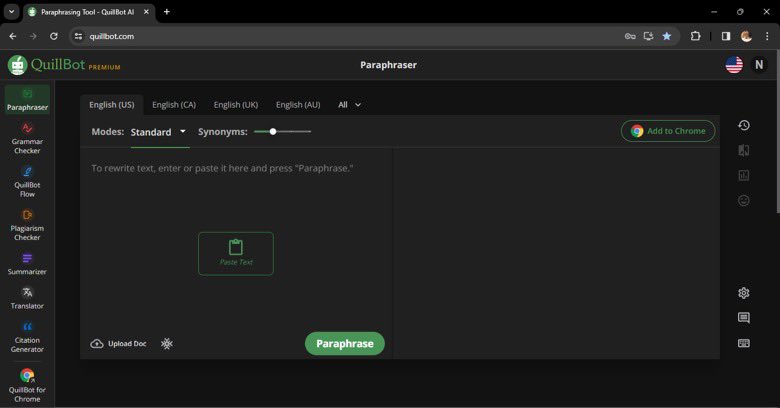The image size is (780, 408).
Task: Open QuillBot for Chrome in sidebar
Action: [27, 386]
